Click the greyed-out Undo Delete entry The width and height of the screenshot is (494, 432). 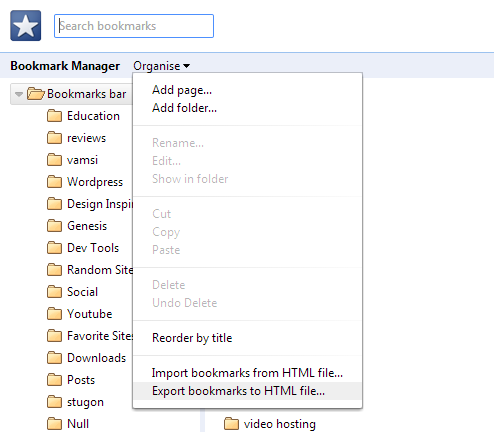click(x=247, y=303)
